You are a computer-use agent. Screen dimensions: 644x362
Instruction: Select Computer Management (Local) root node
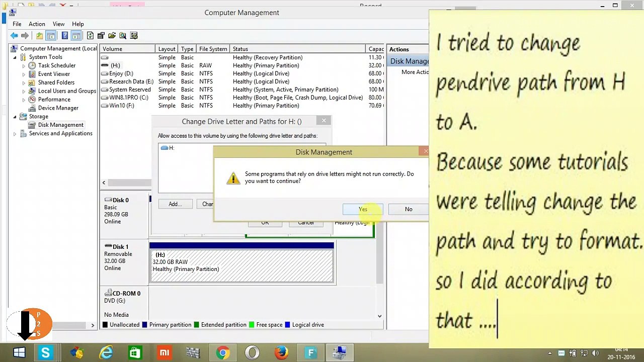click(58, 49)
